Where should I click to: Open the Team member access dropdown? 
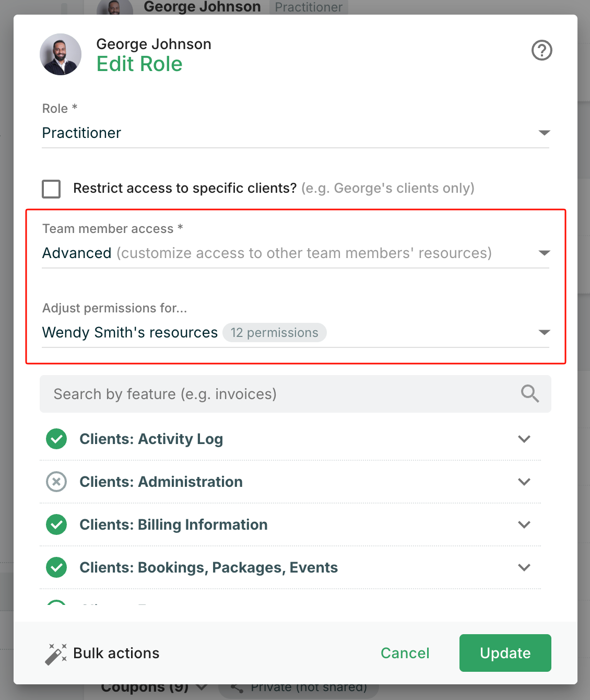click(x=295, y=253)
